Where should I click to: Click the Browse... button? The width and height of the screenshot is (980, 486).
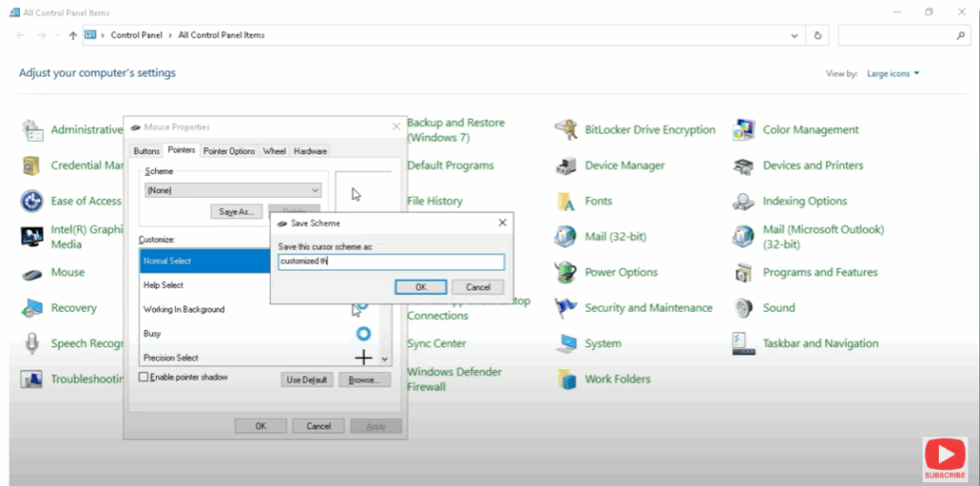click(364, 380)
